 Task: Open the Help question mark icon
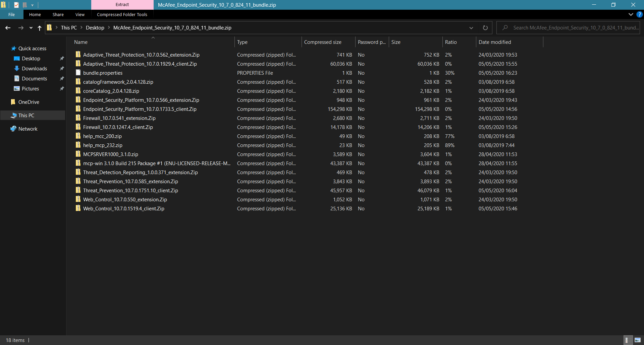coord(640,14)
